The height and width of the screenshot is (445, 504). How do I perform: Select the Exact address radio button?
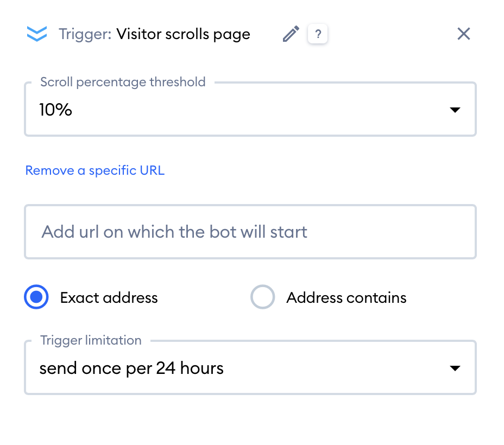coord(37,297)
